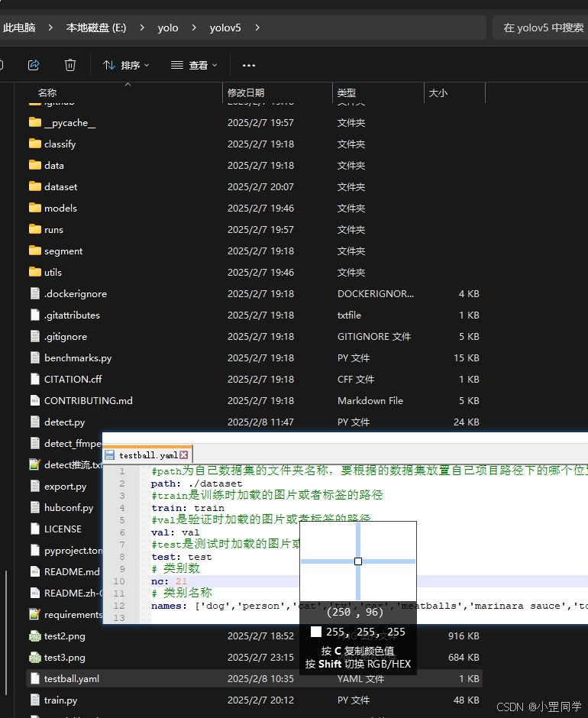
Task: Click line 10 'nc: 21' in editor
Action: tap(169, 581)
